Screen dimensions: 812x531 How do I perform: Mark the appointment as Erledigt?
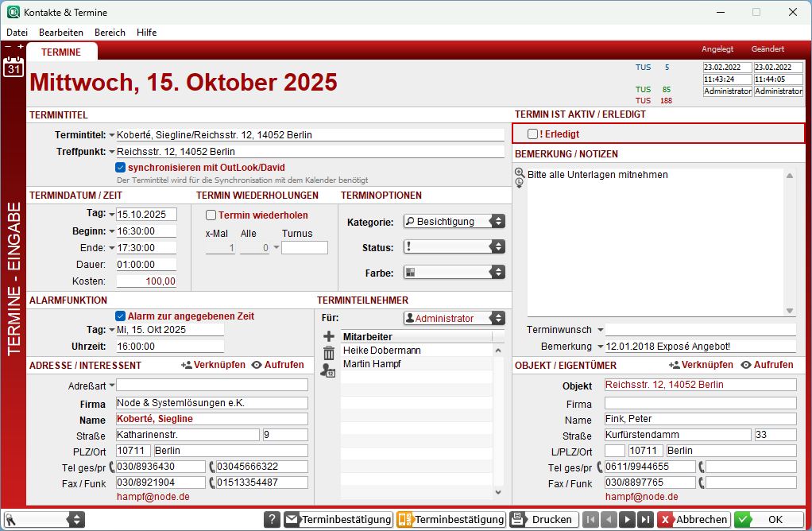533,134
